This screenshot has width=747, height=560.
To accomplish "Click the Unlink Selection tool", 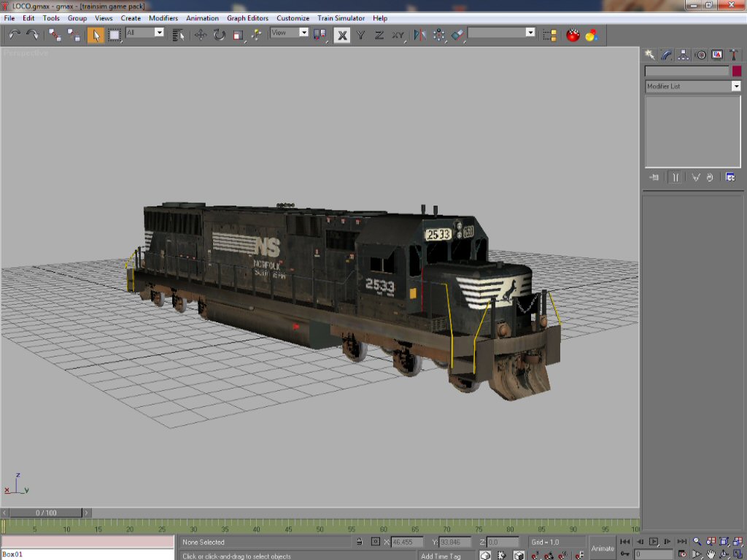I will (x=74, y=35).
